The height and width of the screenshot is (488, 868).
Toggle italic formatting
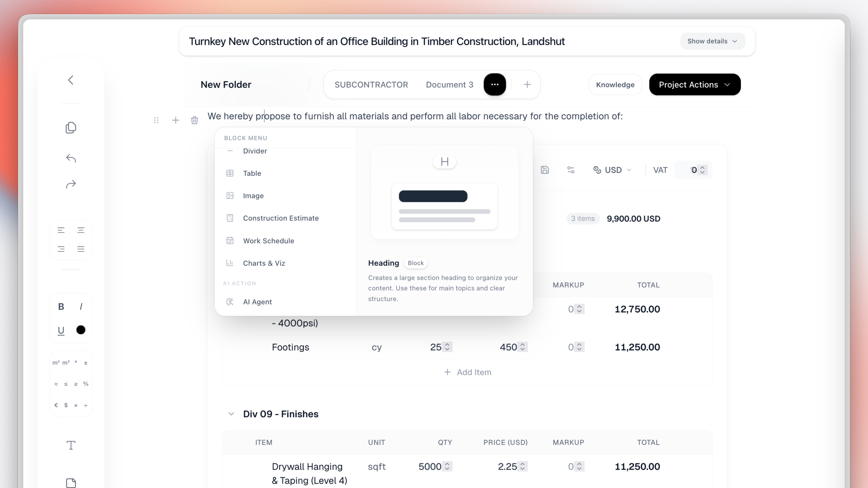pos(81,306)
